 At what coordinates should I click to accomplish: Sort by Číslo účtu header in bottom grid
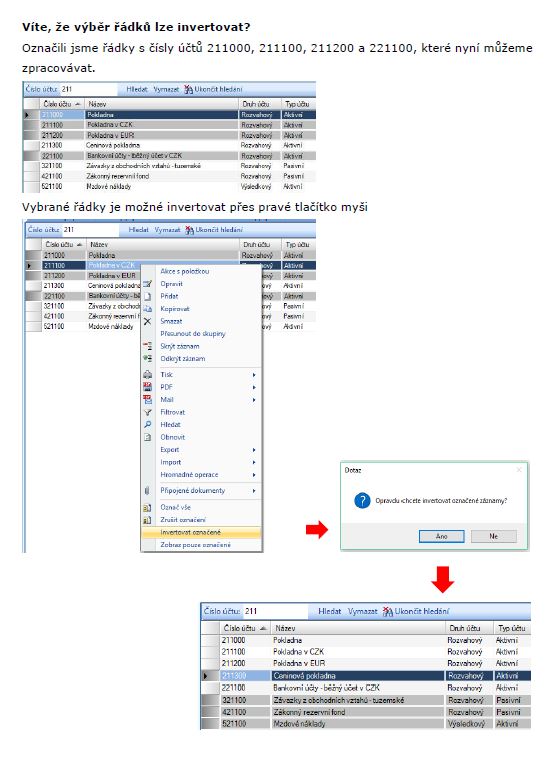245,628
